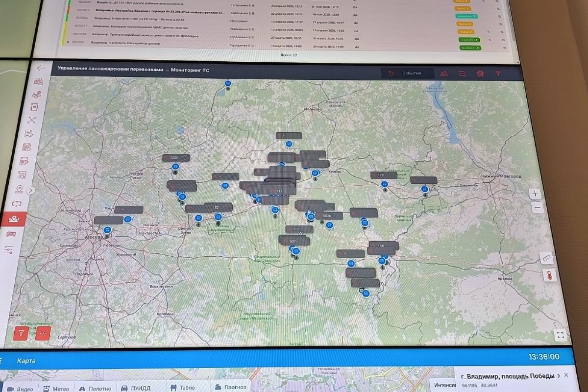588x392 pixels.
Task: Click the bus icon in top toolbar
Action: point(480,73)
